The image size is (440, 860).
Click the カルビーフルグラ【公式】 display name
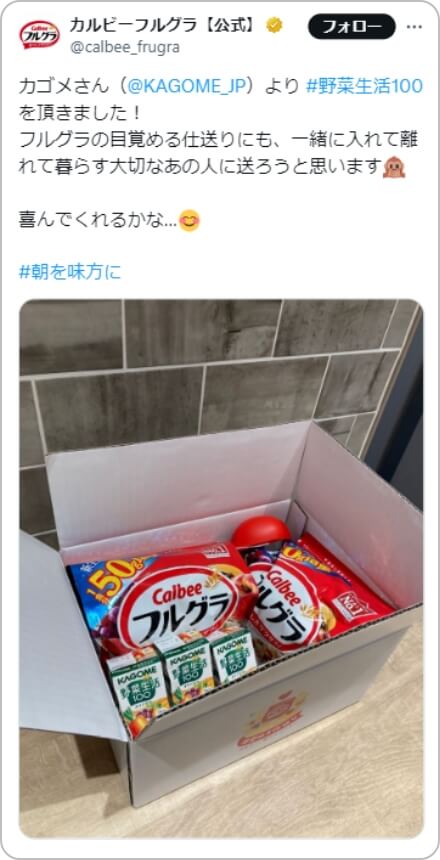click(x=163, y=25)
